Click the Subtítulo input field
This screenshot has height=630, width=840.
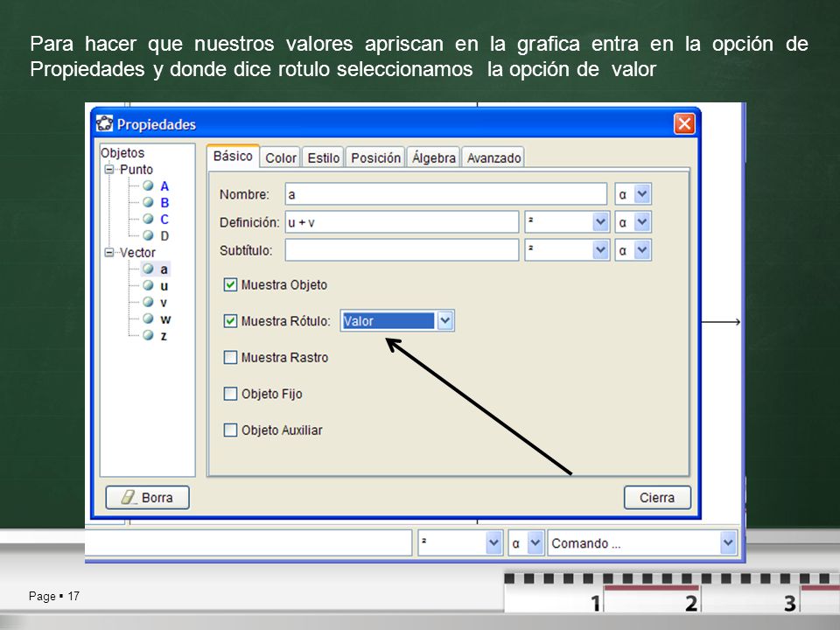[x=402, y=249]
